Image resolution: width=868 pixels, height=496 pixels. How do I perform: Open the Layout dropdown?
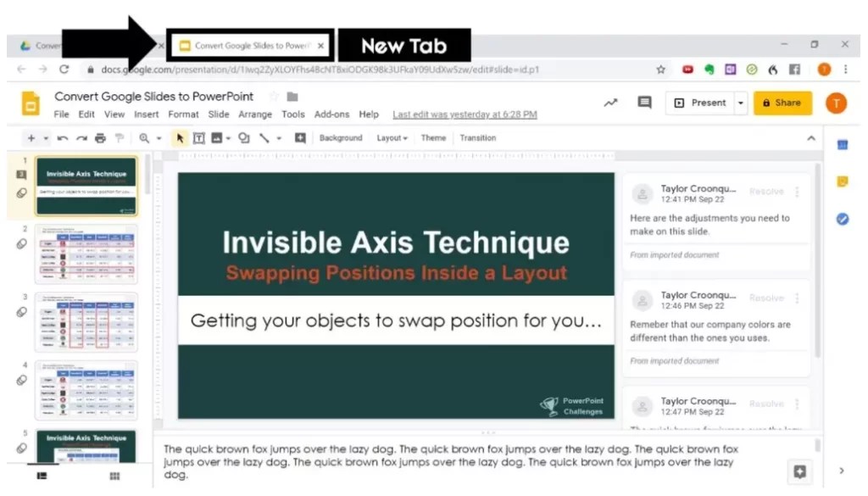click(391, 137)
